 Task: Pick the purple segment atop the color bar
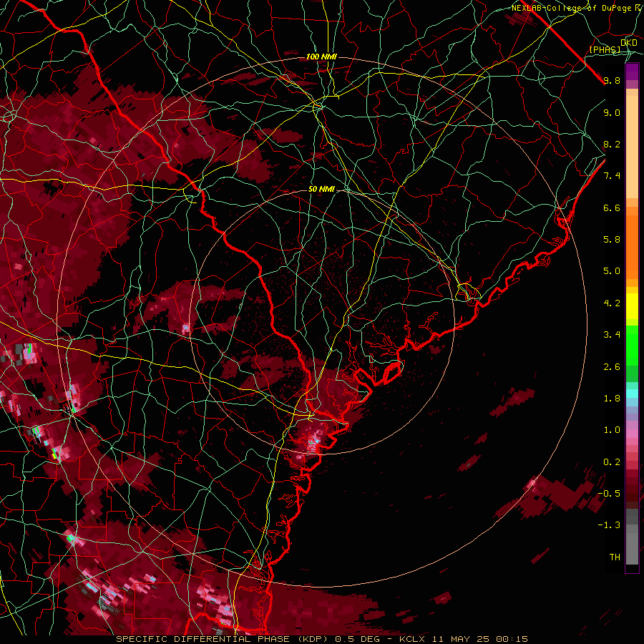(x=632, y=72)
